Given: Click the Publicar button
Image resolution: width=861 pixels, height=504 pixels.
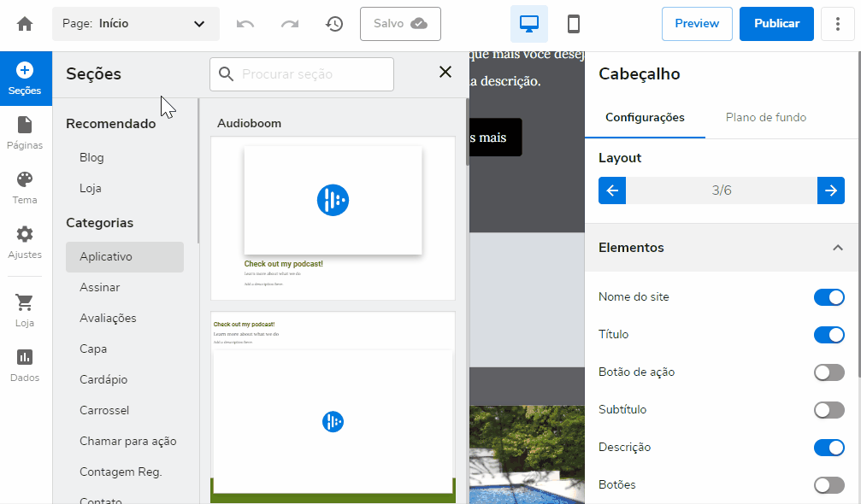Looking at the screenshot, I should pyautogui.click(x=776, y=24).
